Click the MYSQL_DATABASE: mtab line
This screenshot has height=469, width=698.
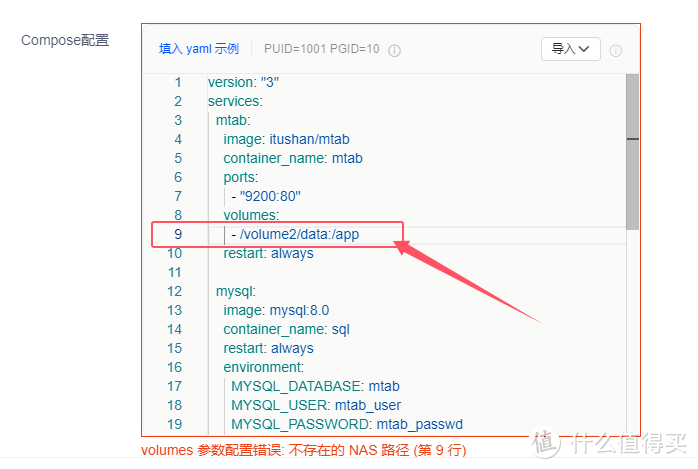(315, 386)
